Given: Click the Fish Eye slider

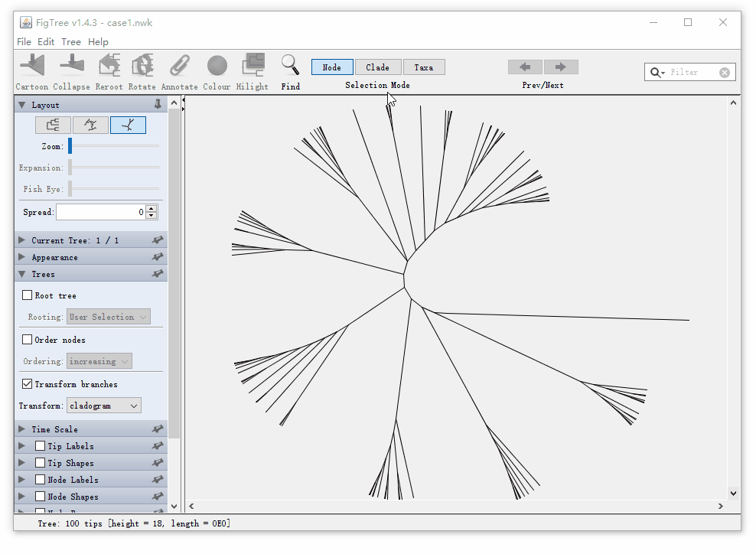Looking at the screenshot, I should (x=114, y=188).
